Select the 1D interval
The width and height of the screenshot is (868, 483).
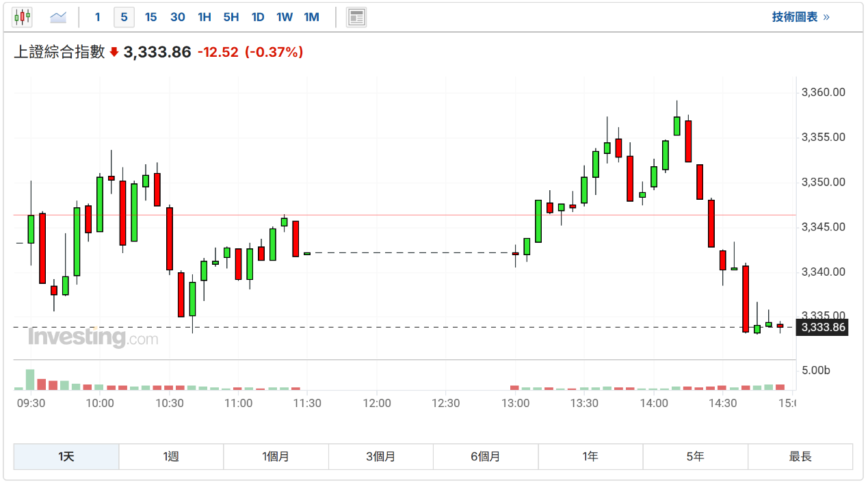coord(258,17)
